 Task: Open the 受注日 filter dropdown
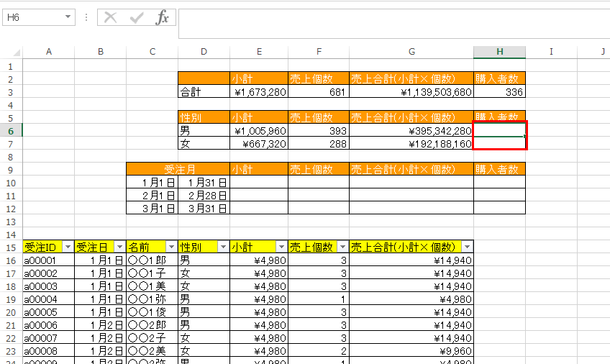[x=119, y=247]
